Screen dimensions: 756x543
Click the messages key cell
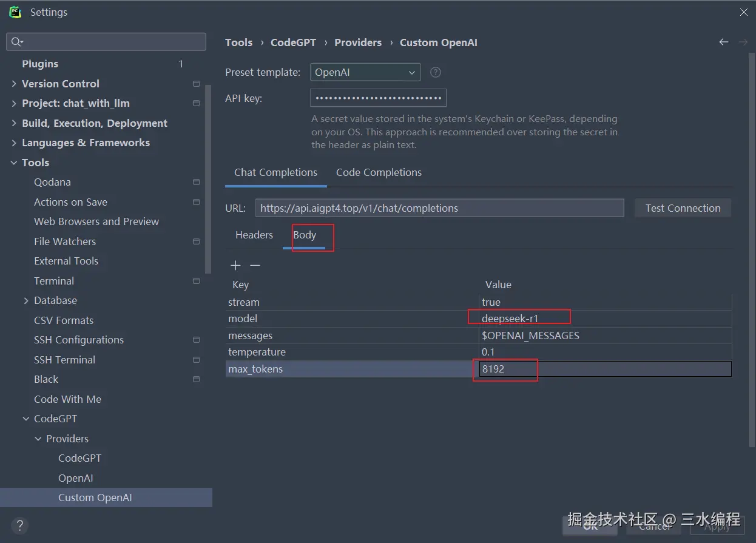pyautogui.click(x=352, y=336)
